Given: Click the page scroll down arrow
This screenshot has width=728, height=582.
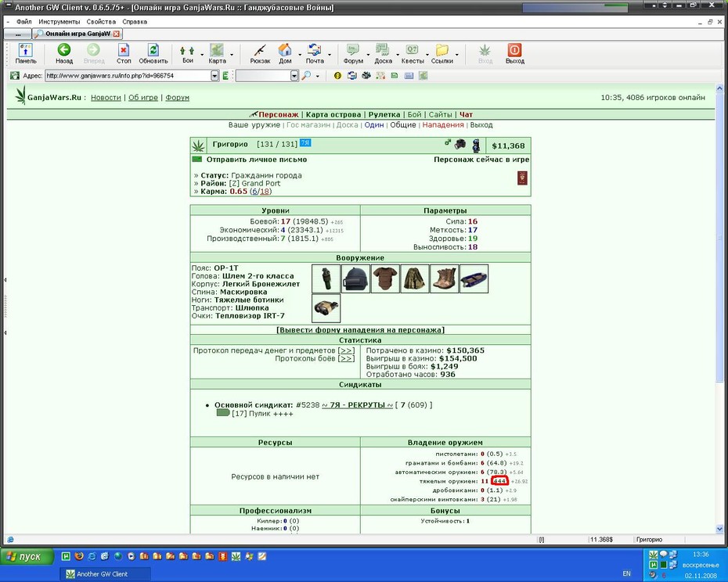Looking at the screenshot, I should coord(719,529).
